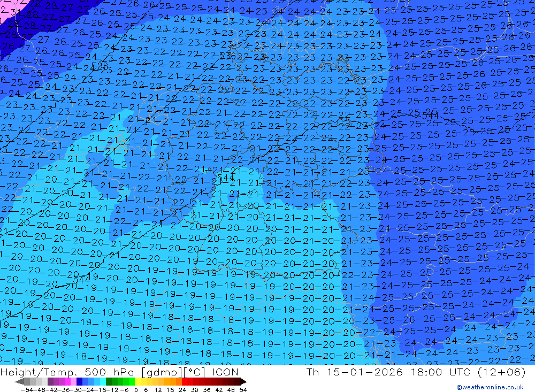
Task: Select the bright red swatch above 24
Action: pos(185,382)
